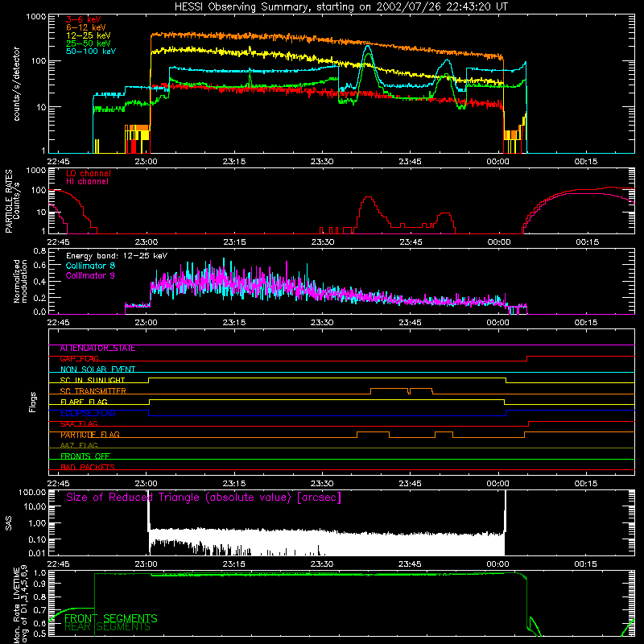Click the GAP_FLAG label
This screenshot has width=644, height=644.
tap(79, 359)
